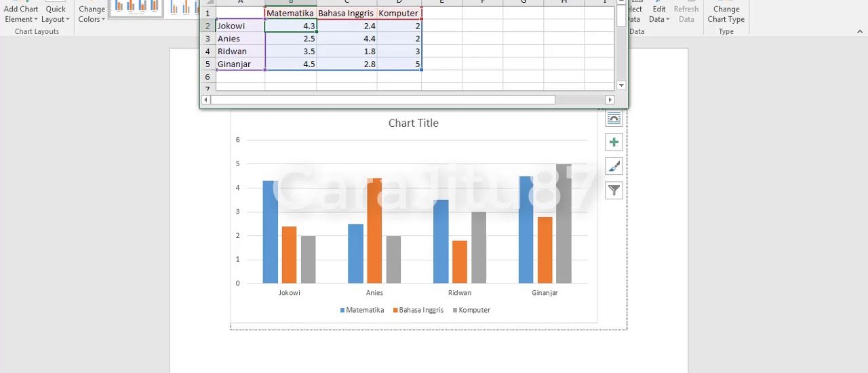Select the first chart style thumbnail
The height and width of the screenshot is (373, 868).
point(136,7)
